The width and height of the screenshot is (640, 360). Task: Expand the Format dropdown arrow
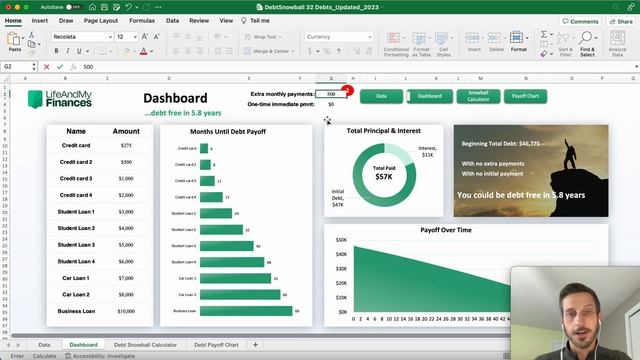pyautogui.click(x=527, y=38)
